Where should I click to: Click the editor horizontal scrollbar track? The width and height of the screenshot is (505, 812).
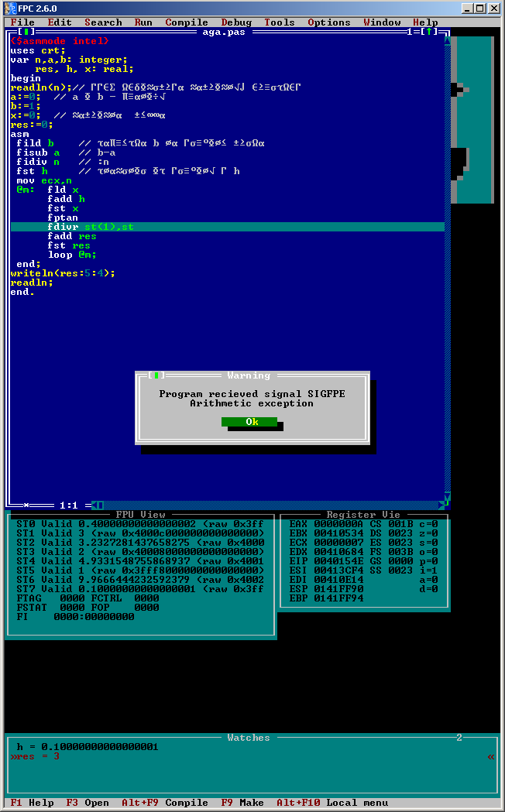271,505
